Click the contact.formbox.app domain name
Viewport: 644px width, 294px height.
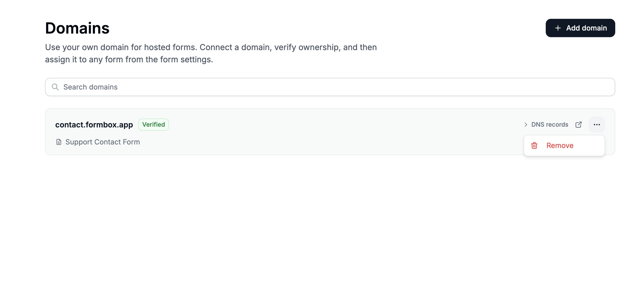[x=94, y=125]
